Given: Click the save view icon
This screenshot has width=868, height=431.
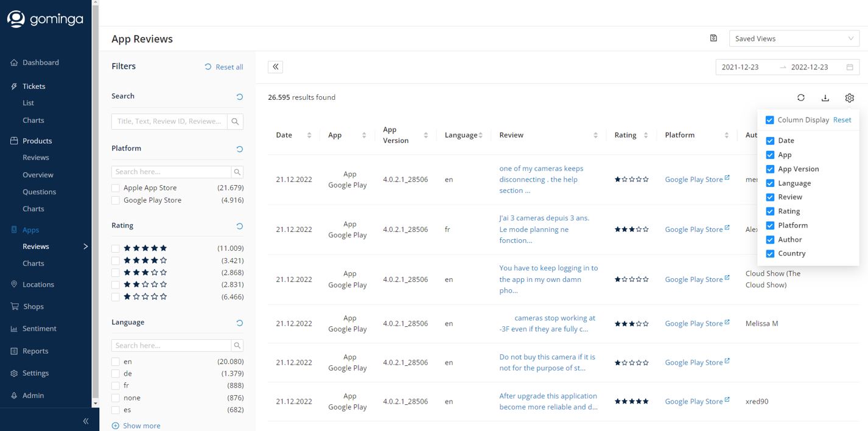Looking at the screenshot, I should pyautogui.click(x=713, y=38).
